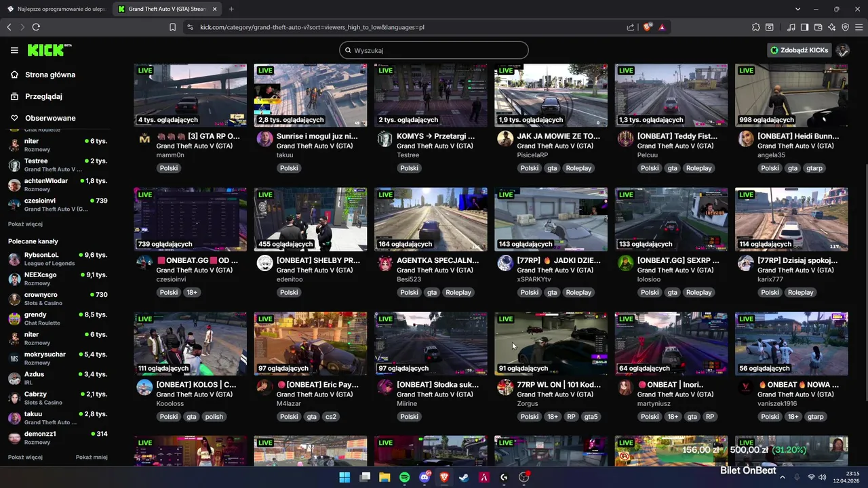Open demonzz1 channel in sidebar
Screen dimensions: 868x488
click(x=58, y=437)
